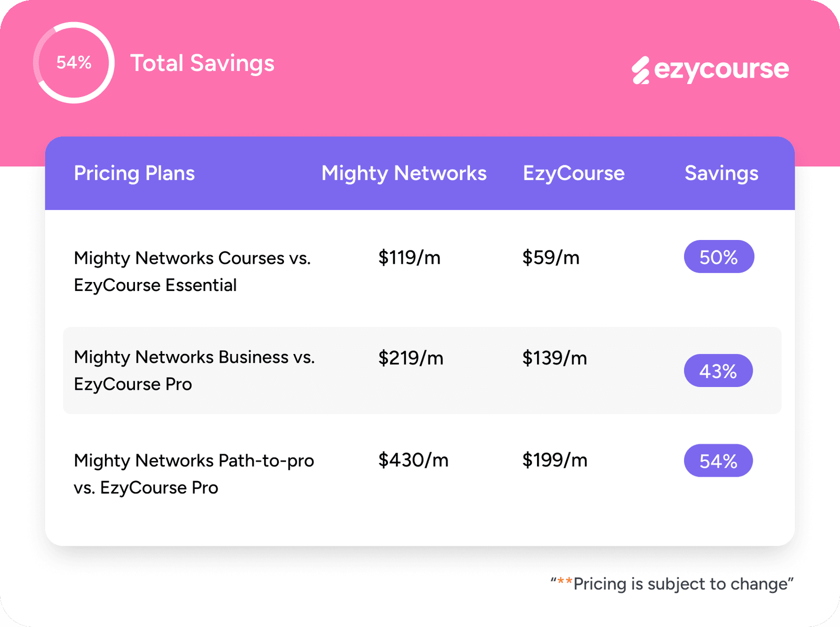Click the EzyCourse column header

click(x=573, y=173)
